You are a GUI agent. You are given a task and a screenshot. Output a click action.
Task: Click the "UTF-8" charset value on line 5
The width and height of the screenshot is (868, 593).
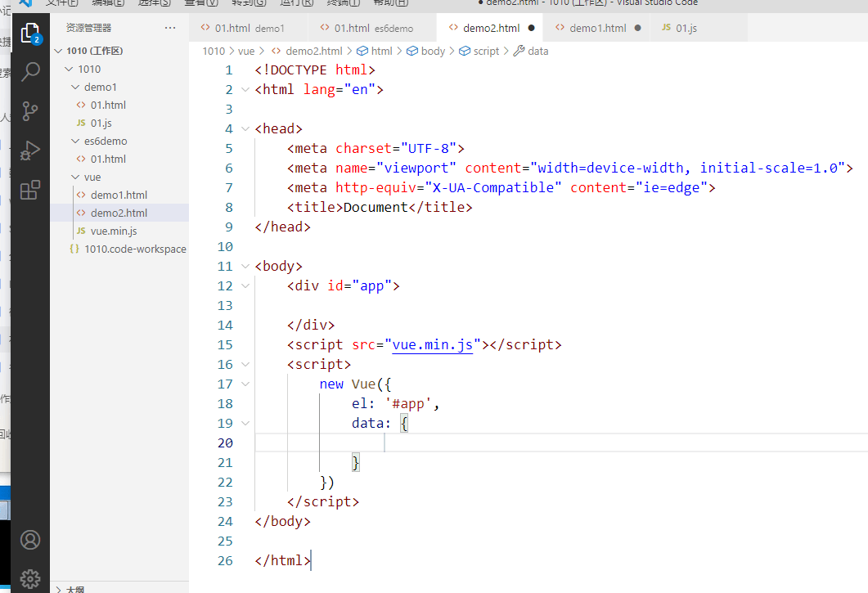tap(429, 148)
